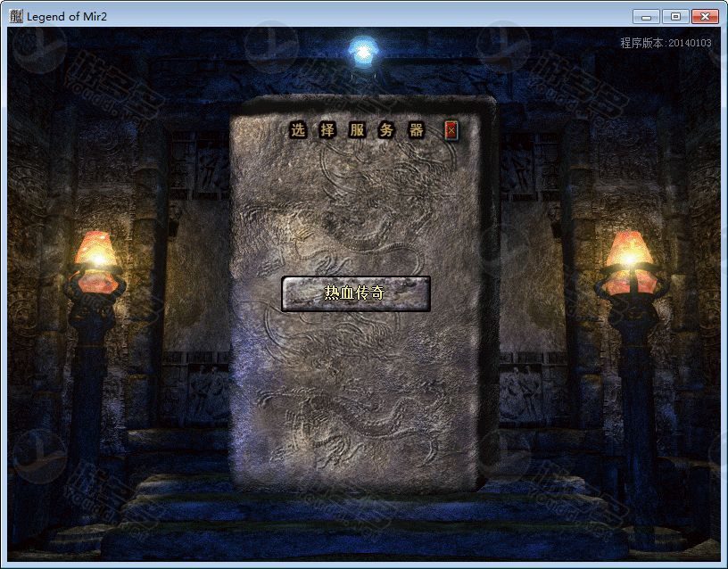Screen dimensions: 728x569
Task: Close the Legend of Mir2 window
Action: click(x=705, y=17)
